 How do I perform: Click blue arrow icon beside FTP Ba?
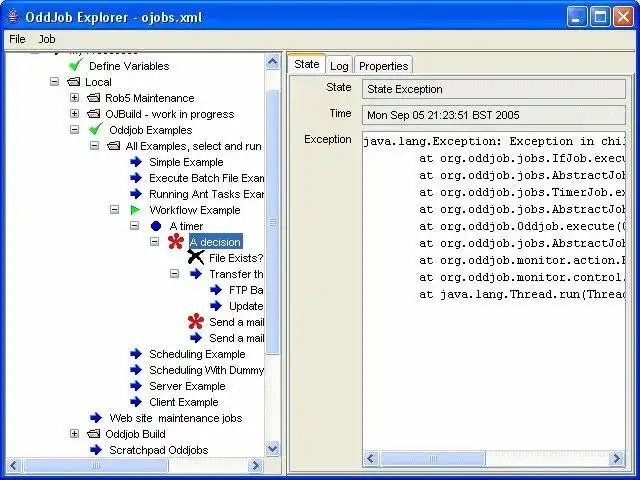tap(216, 289)
